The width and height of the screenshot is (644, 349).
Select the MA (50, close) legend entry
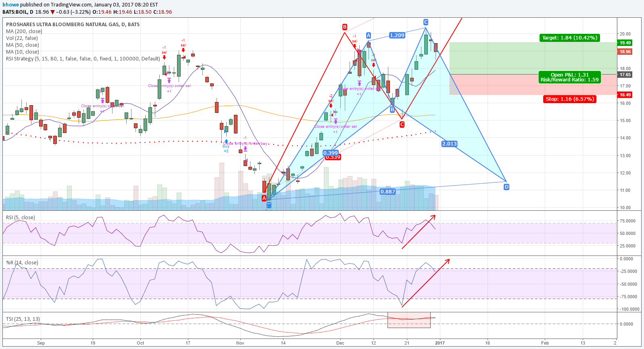click(x=23, y=45)
